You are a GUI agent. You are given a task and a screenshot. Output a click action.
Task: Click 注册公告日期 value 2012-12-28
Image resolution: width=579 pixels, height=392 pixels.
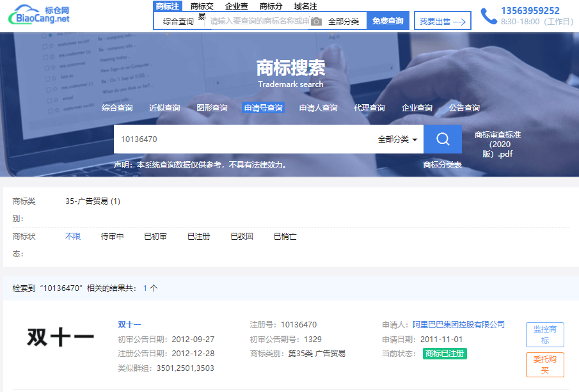pos(193,353)
